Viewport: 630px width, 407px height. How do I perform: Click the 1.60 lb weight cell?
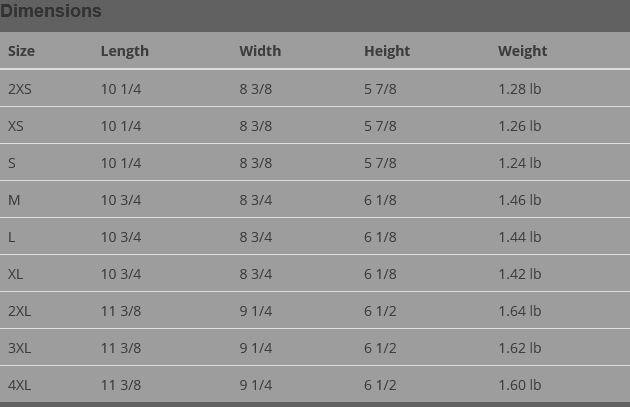click(519, 385)
